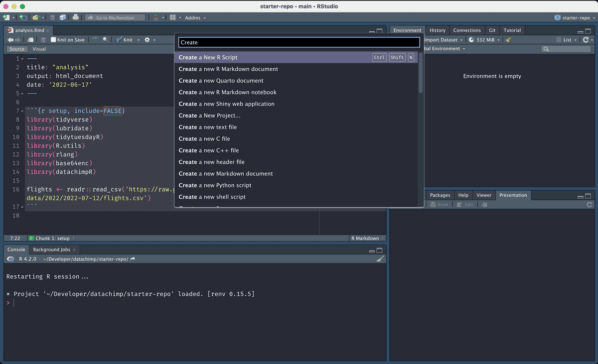
Task: Close the analysis.Rmd tab
Action: coord(48,31)
